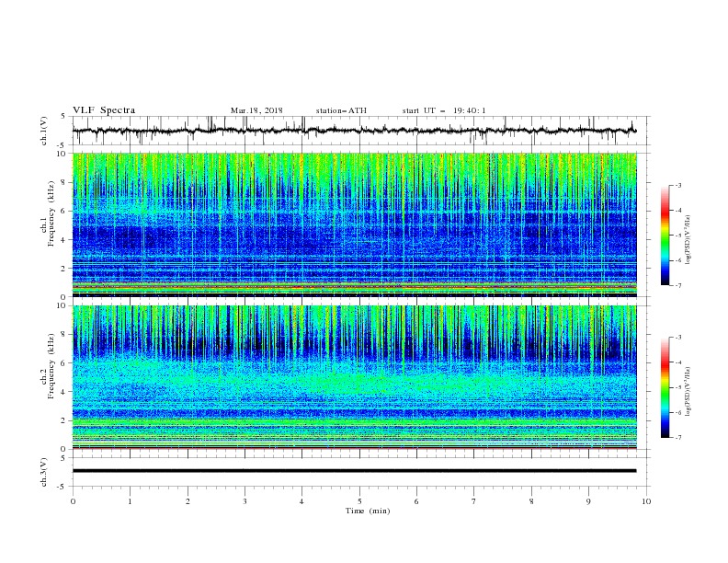Click the "1" minute tick label on time axis

tap(131, 501)
